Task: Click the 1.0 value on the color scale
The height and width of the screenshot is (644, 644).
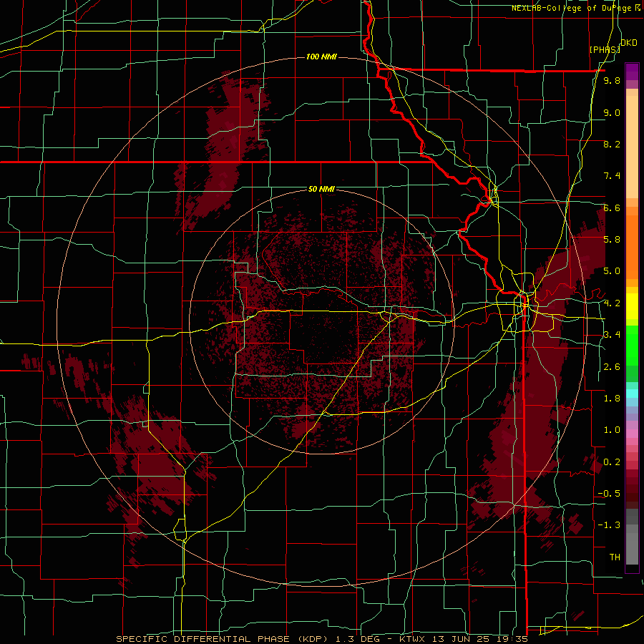Action: [612, 430]
